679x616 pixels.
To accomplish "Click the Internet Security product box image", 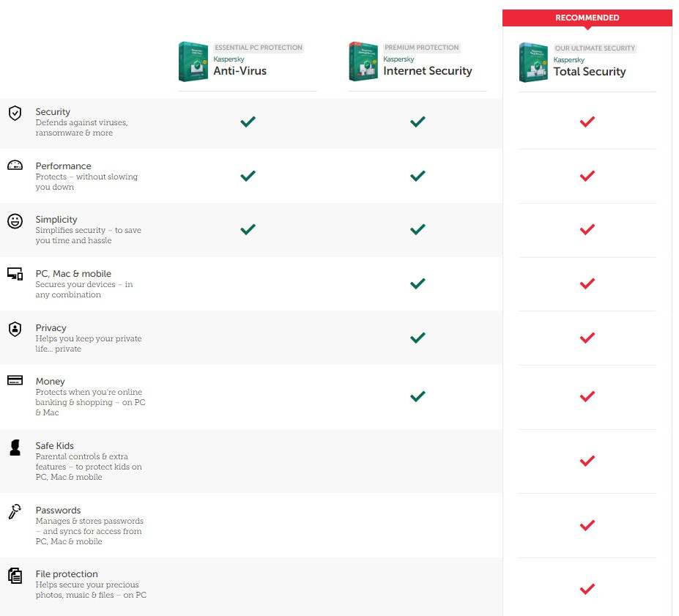I will coord(363,62).
